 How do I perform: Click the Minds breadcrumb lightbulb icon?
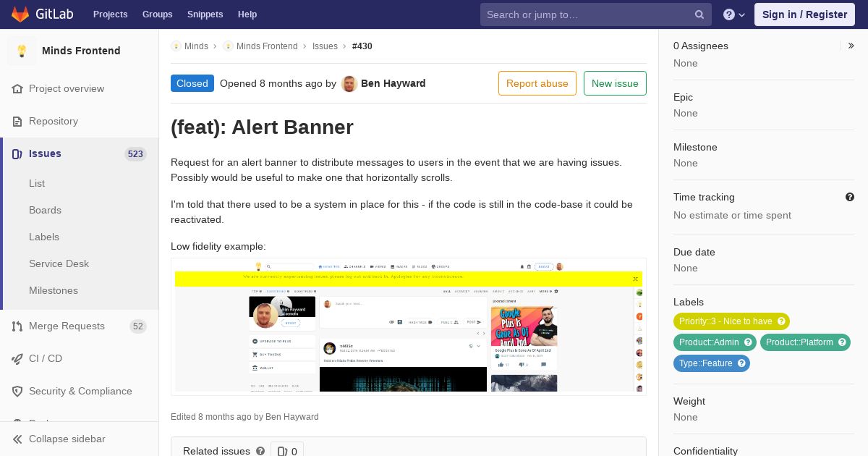tap(176, 46)
